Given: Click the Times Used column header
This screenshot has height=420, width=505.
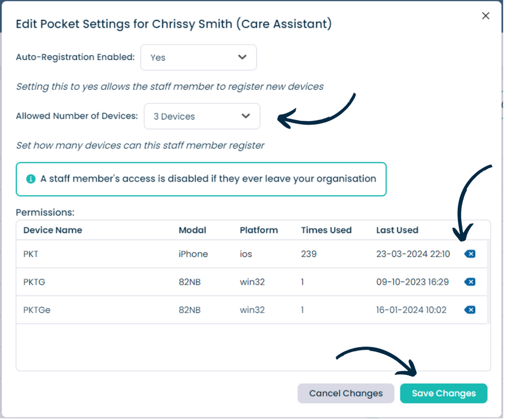Looking at the screenshot, I should click(x=327, y=231).
